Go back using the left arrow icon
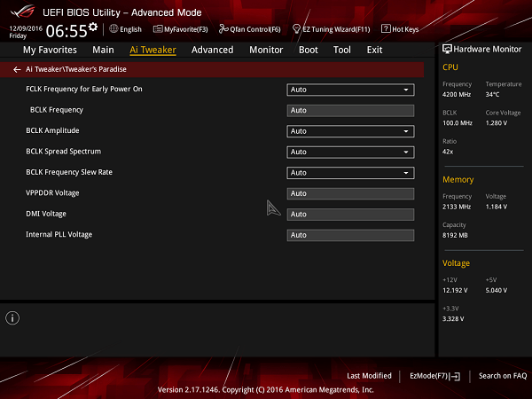Screen dimensions: 532x399 tap(17, 69)
